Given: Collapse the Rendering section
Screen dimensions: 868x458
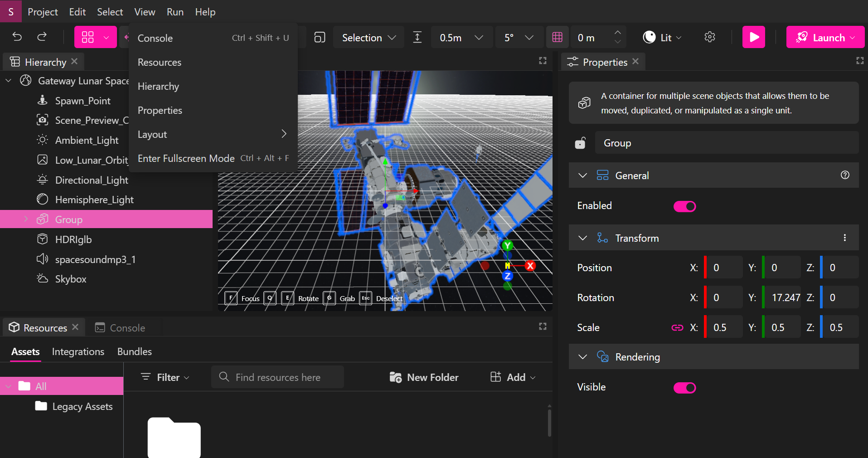Looking at the screenshot, I should [x=583, y=357].
